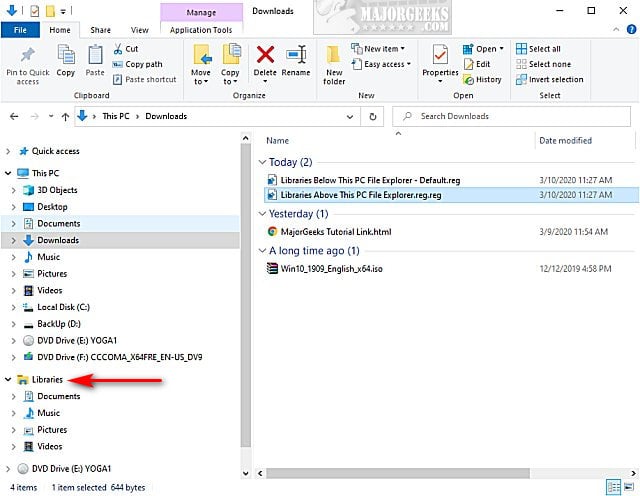Click Select all
The width and height of the screenshot is (640, 496).
click(x=538, y=49)
